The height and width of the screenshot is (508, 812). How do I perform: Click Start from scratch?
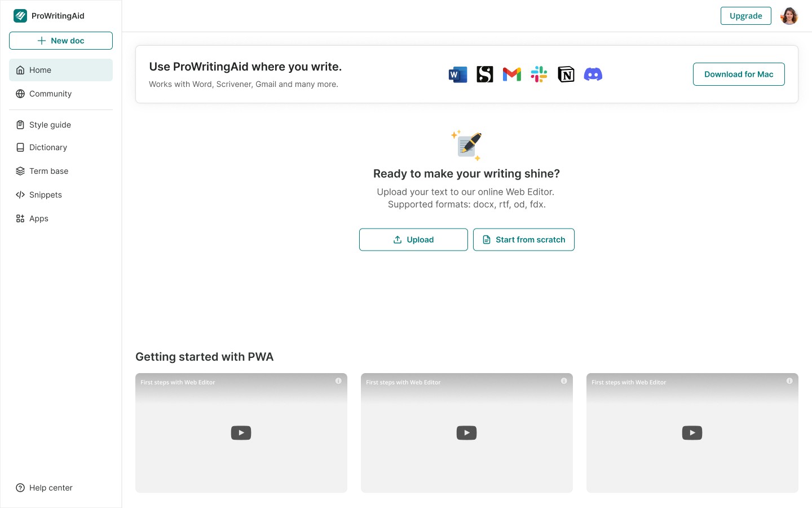point(524,240)
